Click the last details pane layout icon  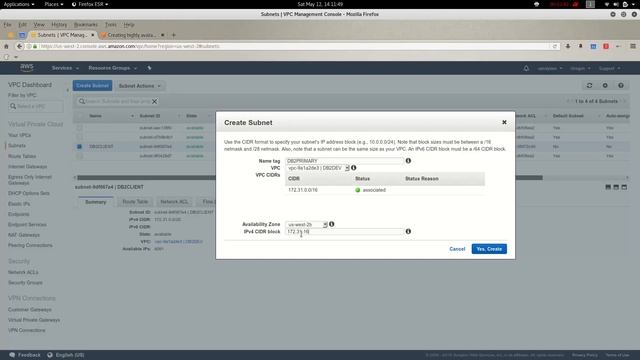tap(624, 187)
